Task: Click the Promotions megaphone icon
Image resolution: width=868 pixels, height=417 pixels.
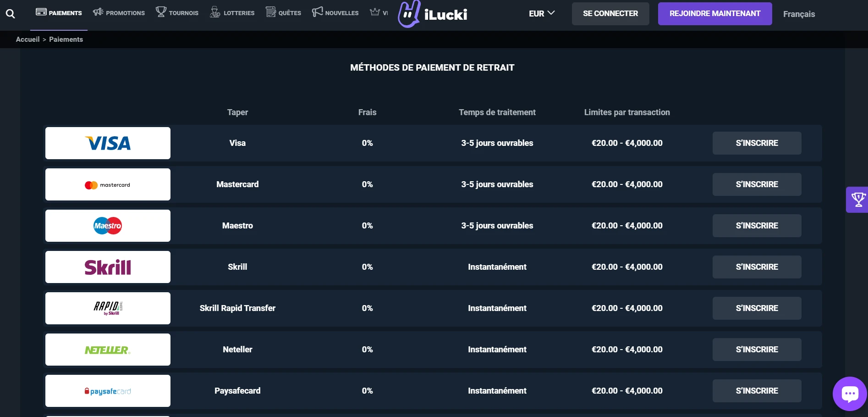Action: [98, 12]
